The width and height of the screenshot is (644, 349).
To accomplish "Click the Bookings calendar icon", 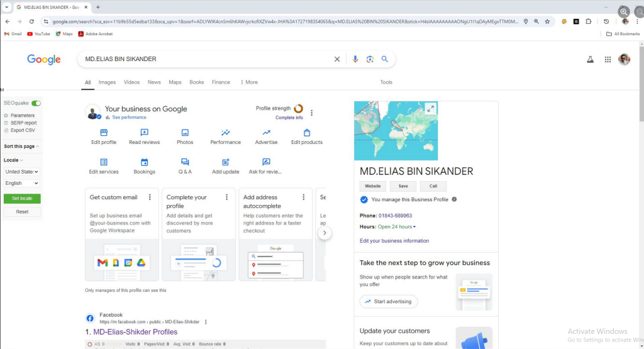I will click(144, 162).
